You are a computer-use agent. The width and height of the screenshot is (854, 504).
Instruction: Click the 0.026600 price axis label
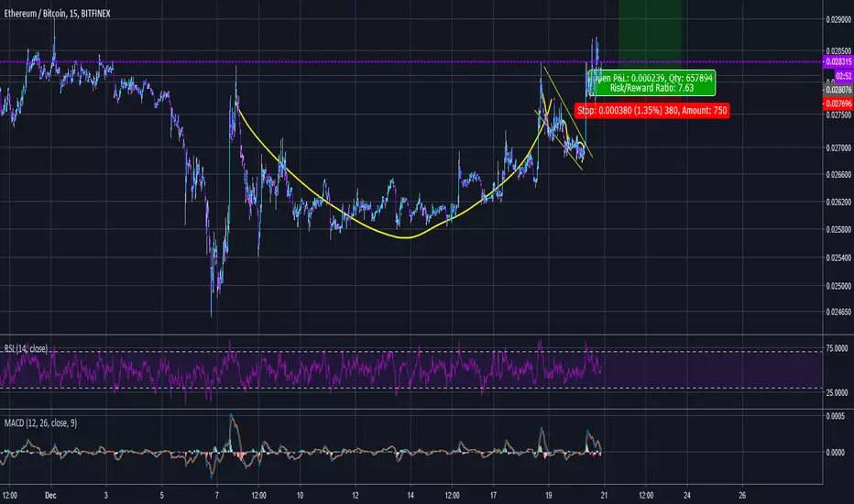[x=838, y=174]
